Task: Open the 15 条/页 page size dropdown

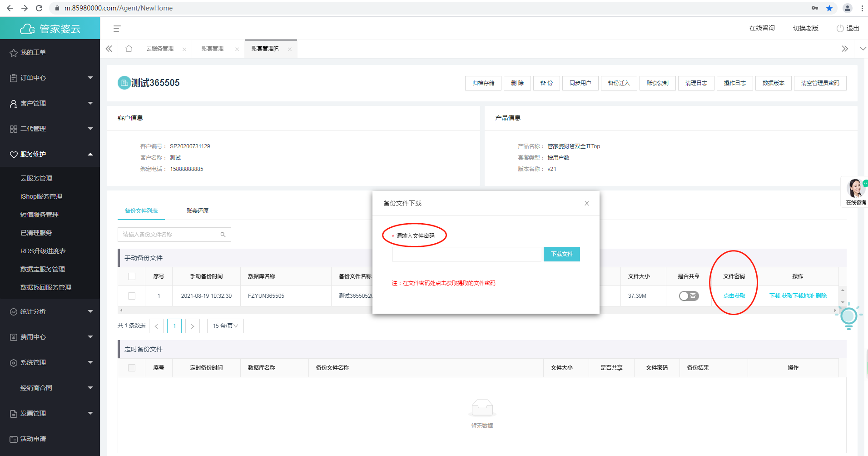Action: tap(225, 326)
